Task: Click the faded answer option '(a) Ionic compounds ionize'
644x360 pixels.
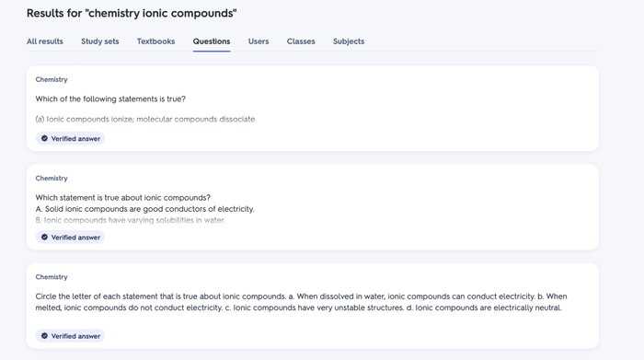Action: coord(145,119)
